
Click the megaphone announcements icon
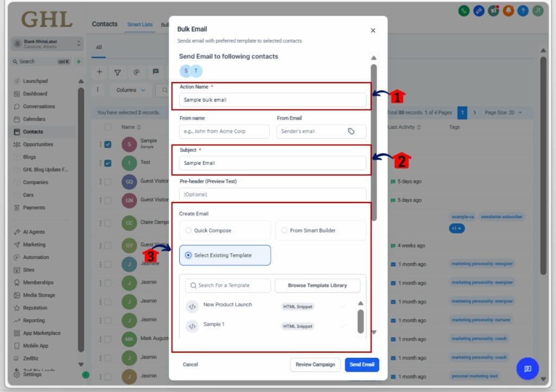coord(493,11)
